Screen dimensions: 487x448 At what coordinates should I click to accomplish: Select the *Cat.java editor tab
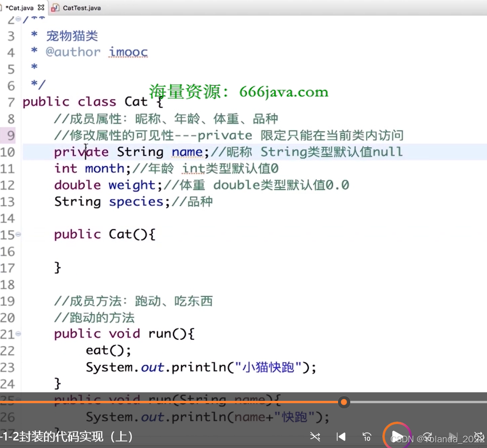[20, 8]
